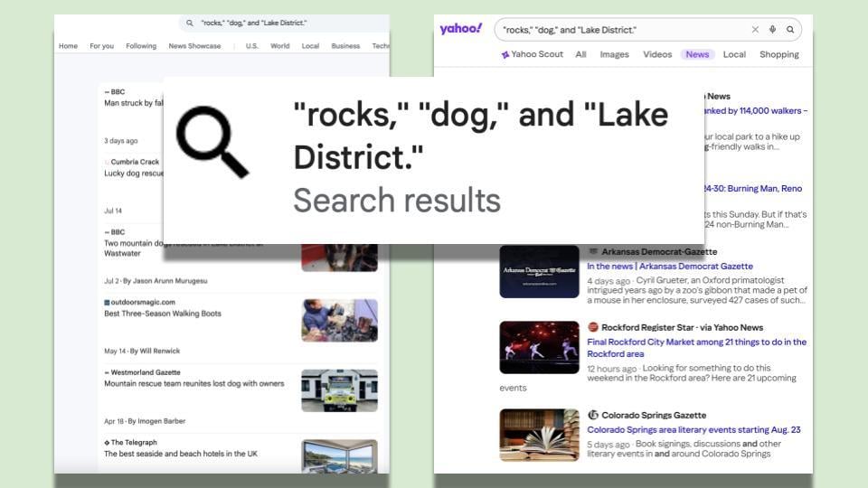
Task: Click the walking boots article thumbnail
Action: pyautogui.click(x=339, y=320)
